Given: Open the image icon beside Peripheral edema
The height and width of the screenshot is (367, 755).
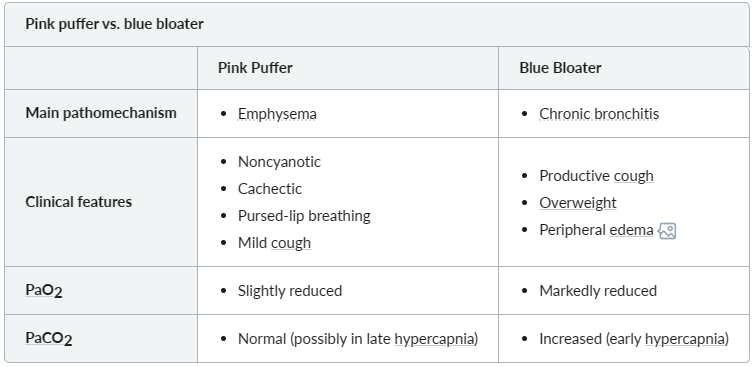Looking at the screenshot, I should pos(667,231).
